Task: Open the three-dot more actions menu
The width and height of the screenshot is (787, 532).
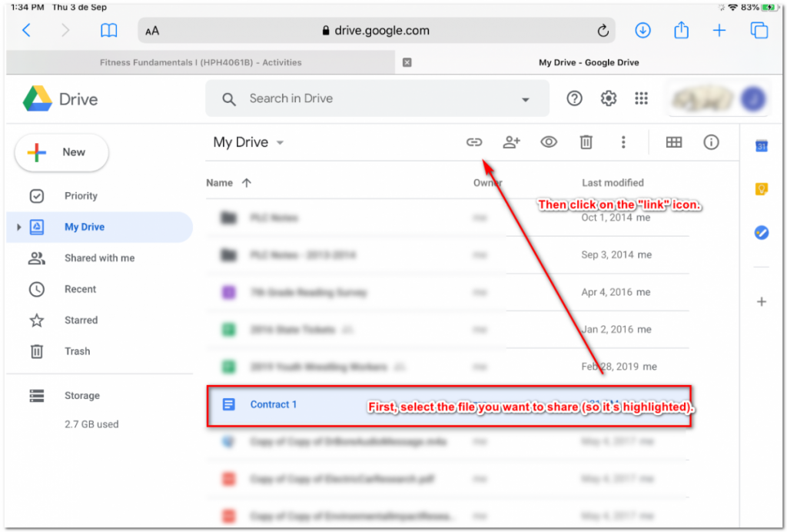Action: click(623, 142)
